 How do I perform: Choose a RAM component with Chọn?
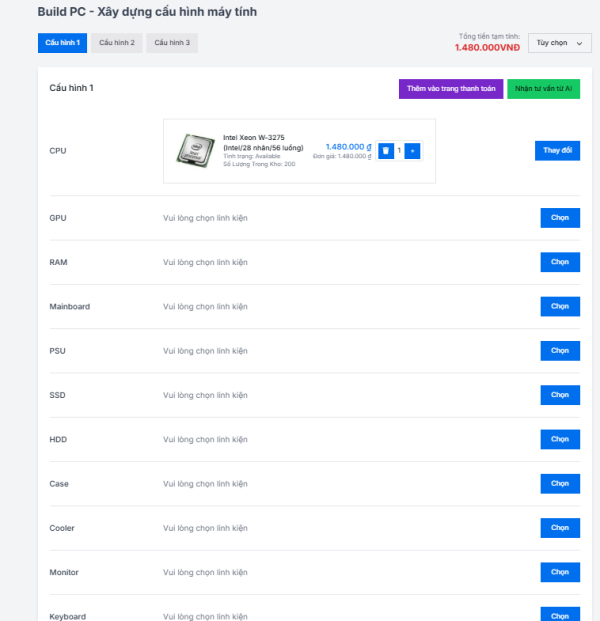pyautogui.click(x=560, y=262)
